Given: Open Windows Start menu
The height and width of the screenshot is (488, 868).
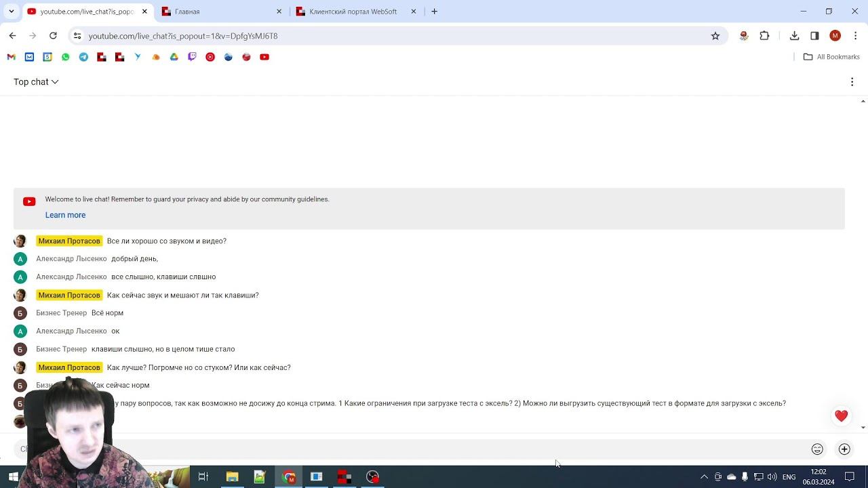Looking at the screenshot, I should pos(13,477).
